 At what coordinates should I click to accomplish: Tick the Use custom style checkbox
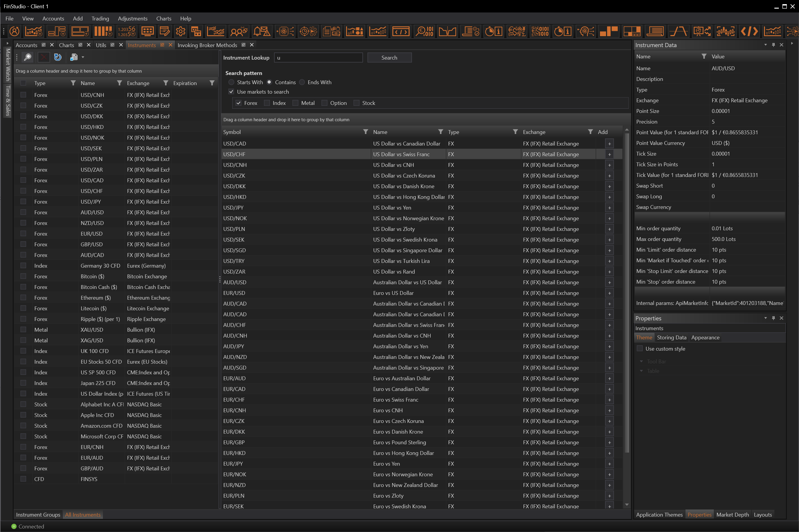click(640, 349)
